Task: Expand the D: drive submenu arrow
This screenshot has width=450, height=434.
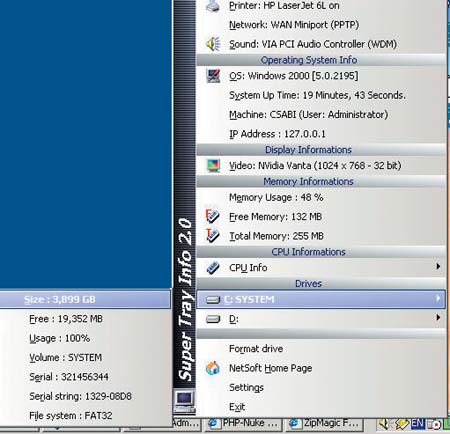Action: 438,317
